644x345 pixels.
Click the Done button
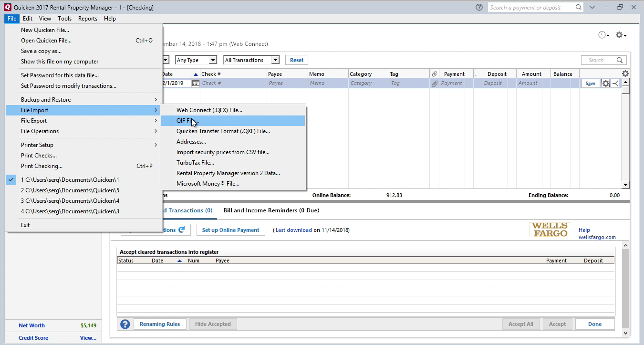595,324
